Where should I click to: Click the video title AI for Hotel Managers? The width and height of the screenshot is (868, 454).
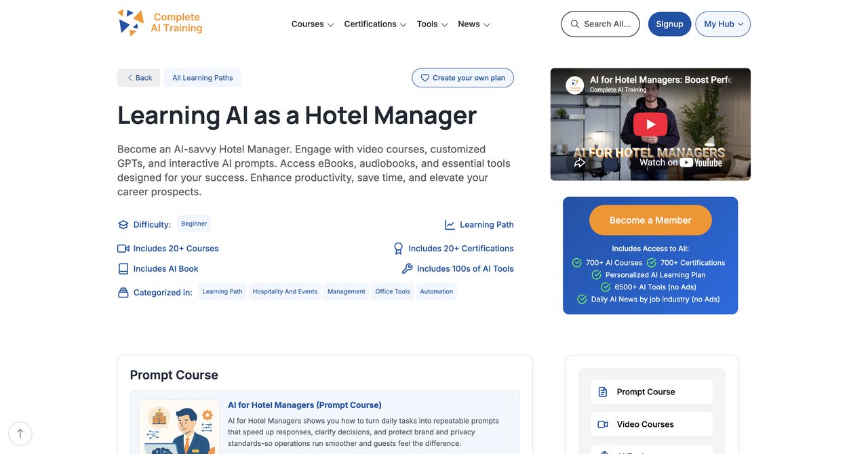(x=660, y=79)
